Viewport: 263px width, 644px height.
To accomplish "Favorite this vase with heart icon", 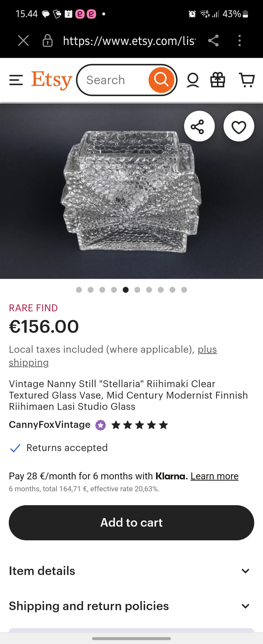I will tap(239, 126).
